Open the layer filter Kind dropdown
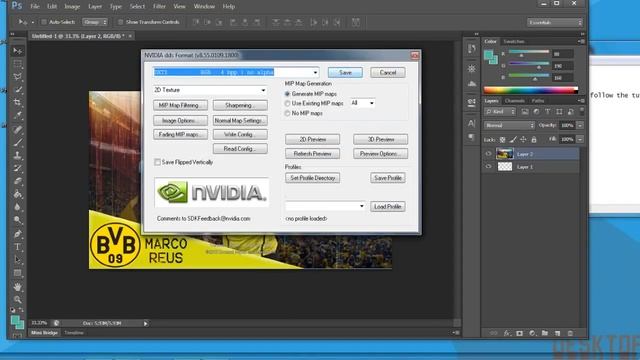The width and height of the screenshot is (640, 360). pos(500,111)
